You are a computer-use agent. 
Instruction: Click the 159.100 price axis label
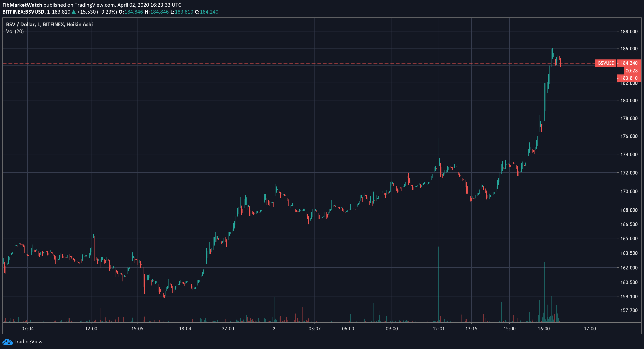click(629, 297)
